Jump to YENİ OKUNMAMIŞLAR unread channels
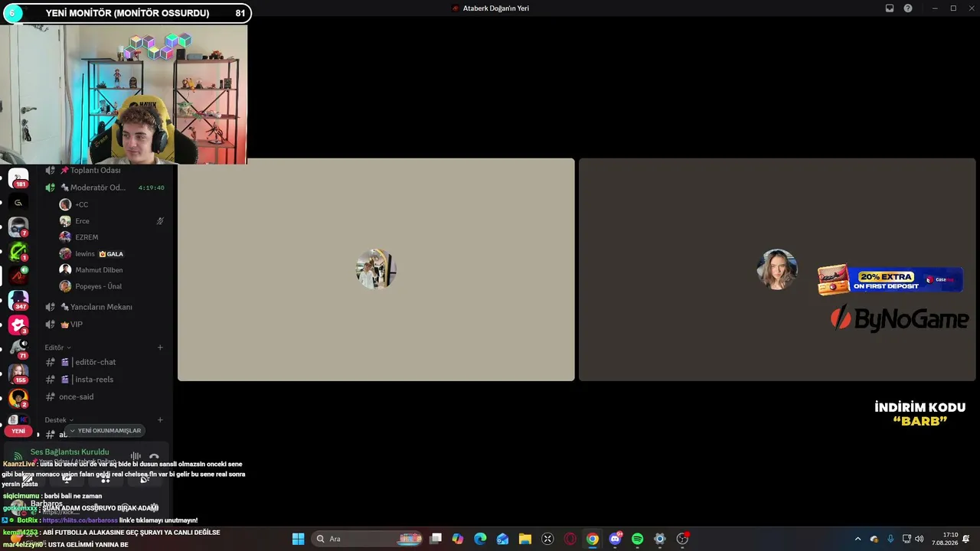The width and height of the screenshot is (980, 551). pyautogui.click(x=105, y=431)
